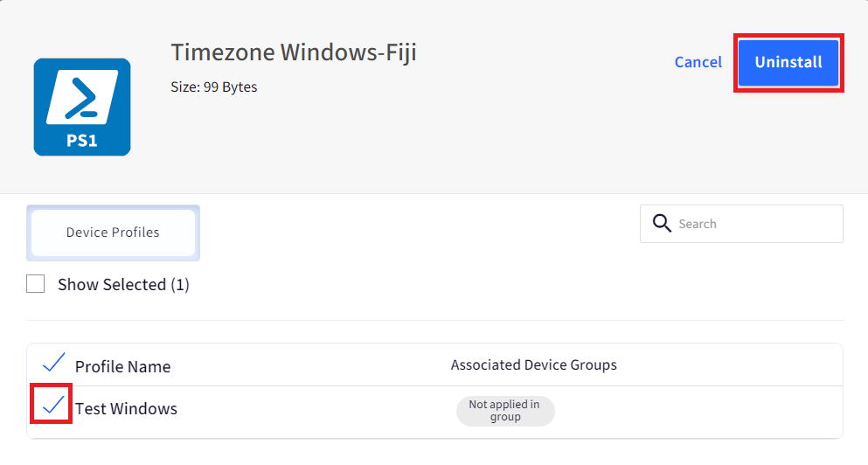The width and height of the screenshot is (868, 465).
Task: Focus the Search input field
Action: pyautogui.click(x=741, y=224)
